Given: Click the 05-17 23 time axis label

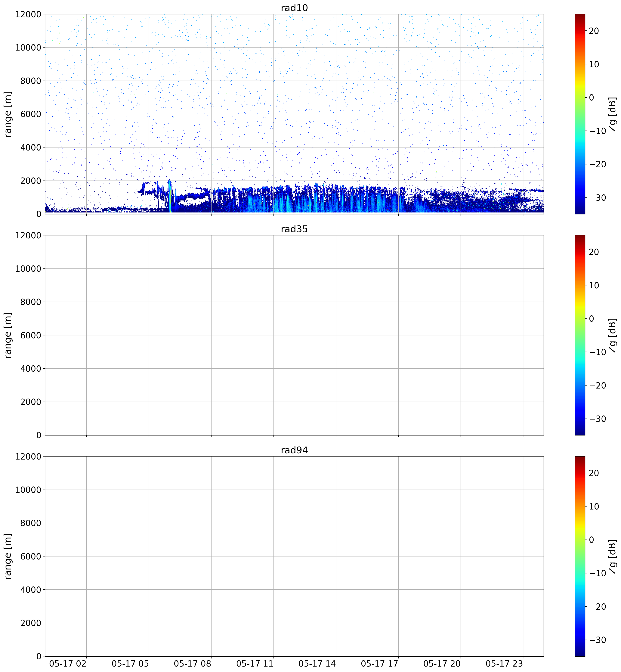Looking at the screenshot, I should pos(504,664).
